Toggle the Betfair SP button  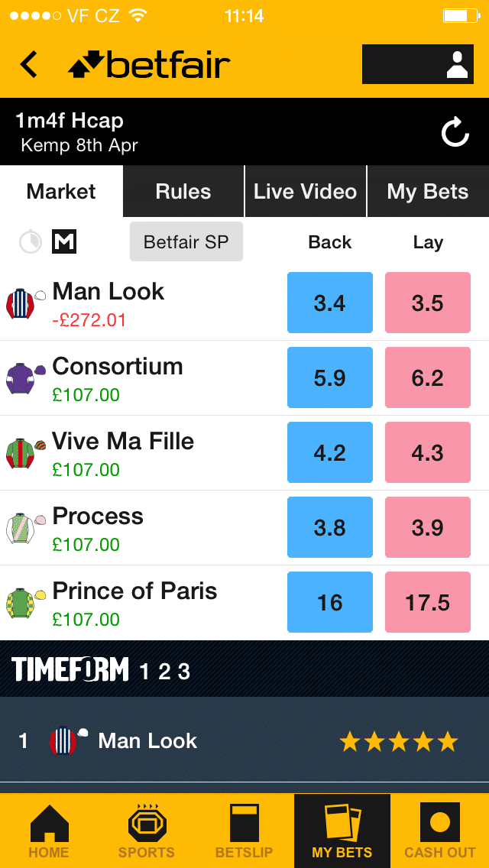click(x=186, y=242)
